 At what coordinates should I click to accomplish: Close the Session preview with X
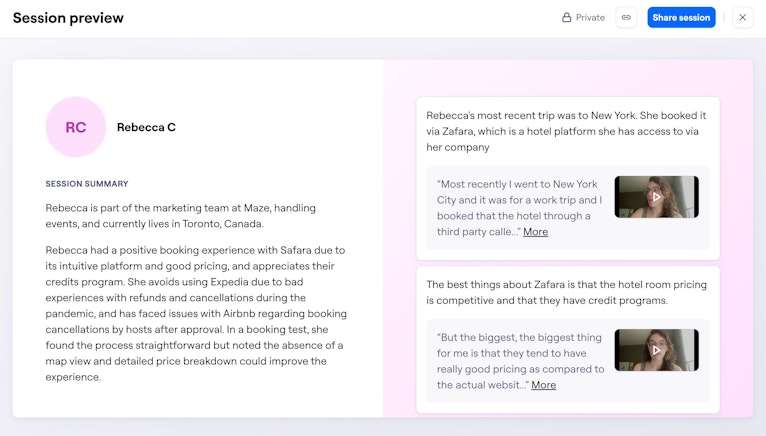pos(742,17)
